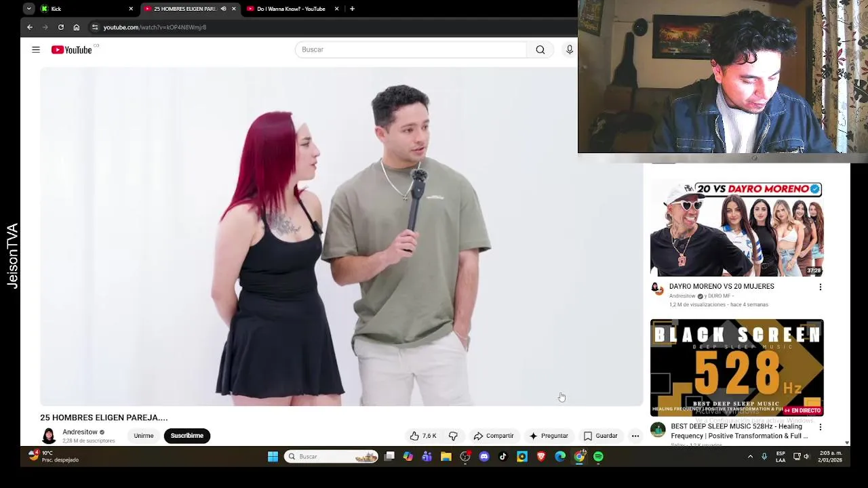Reload the YouTube page
This screenshot has width=868, height=488.
[61, 27]
